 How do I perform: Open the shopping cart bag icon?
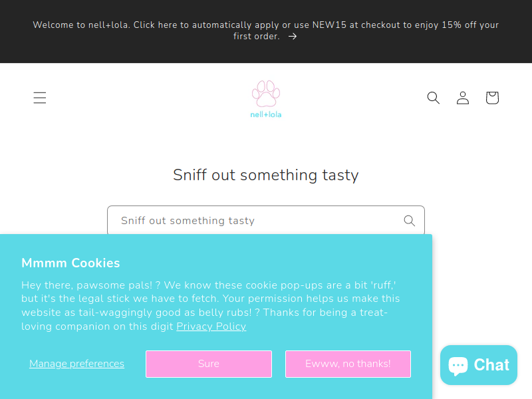(x=492, y=98)
